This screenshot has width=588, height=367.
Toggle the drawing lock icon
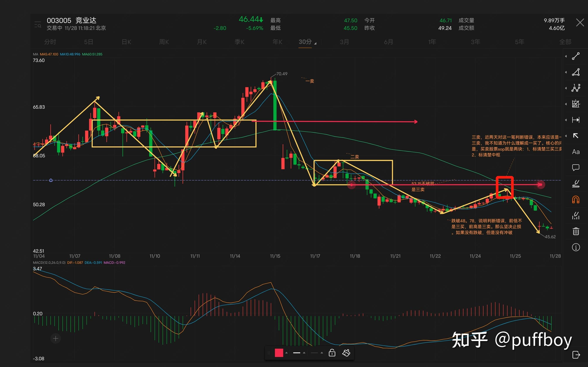[332, 353]
